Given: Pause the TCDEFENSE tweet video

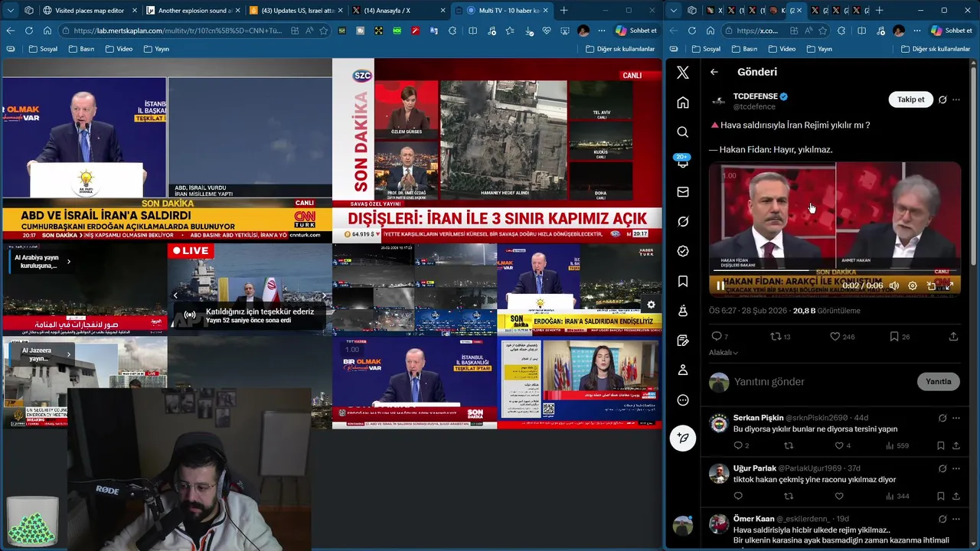Looking at the screenshot, I should click(x=720, y=285).
